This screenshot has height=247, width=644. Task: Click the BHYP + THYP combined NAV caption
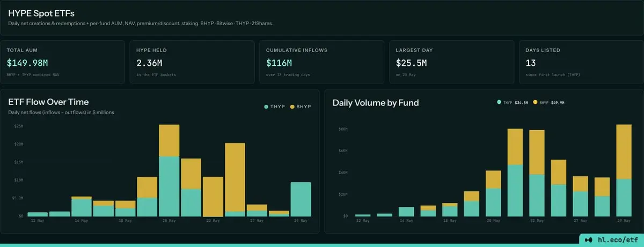33,74
